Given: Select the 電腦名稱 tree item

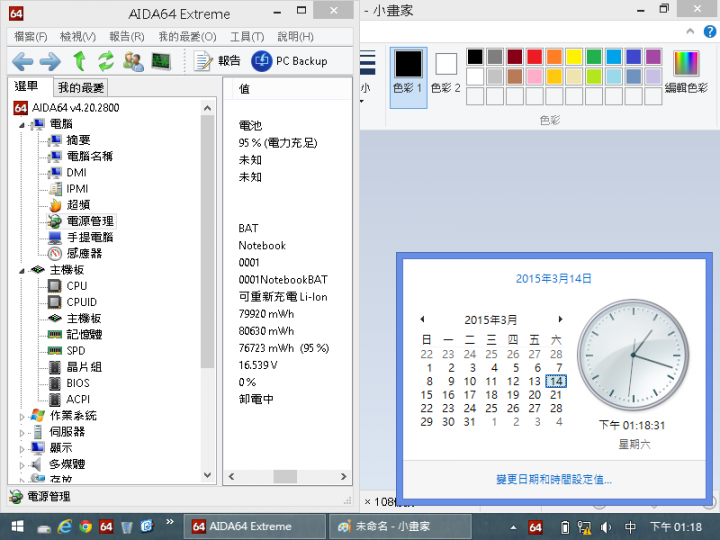Looking at the screenshot, I should point(90,156).
